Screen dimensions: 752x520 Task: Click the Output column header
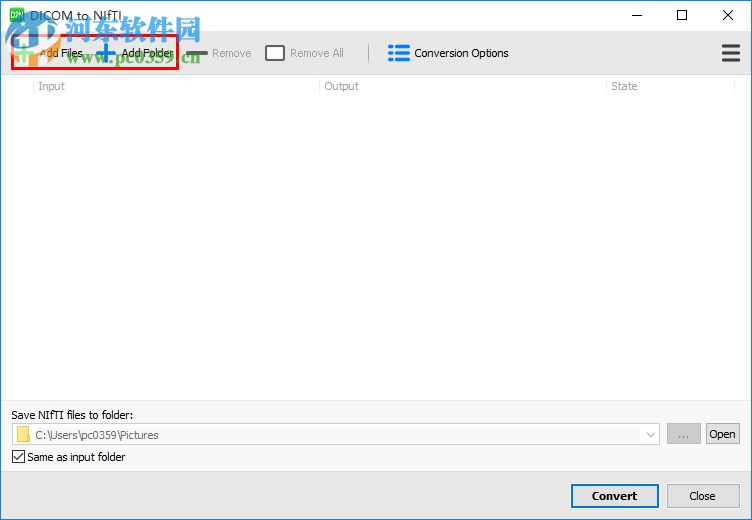point(462,86)
